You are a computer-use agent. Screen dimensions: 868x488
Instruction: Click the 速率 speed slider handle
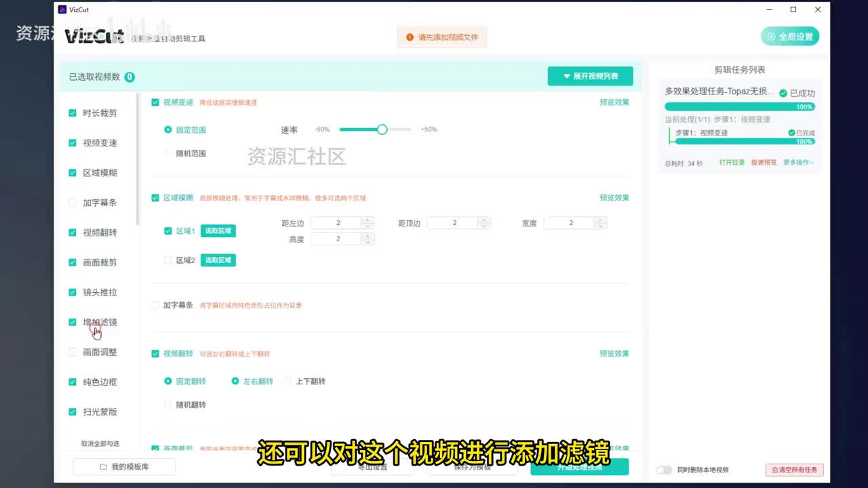pos(382,129)
